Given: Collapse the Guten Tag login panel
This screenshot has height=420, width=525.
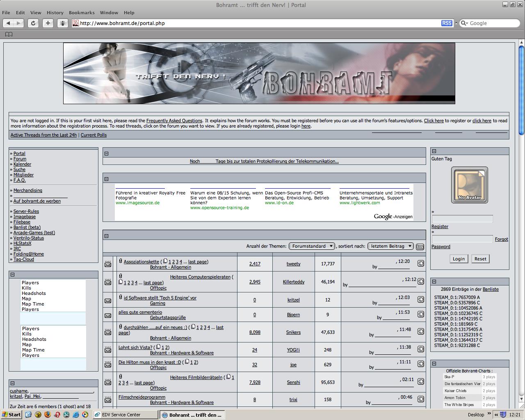Looking at the screenshot, I should pyautogui.click(x=434, y=151).
